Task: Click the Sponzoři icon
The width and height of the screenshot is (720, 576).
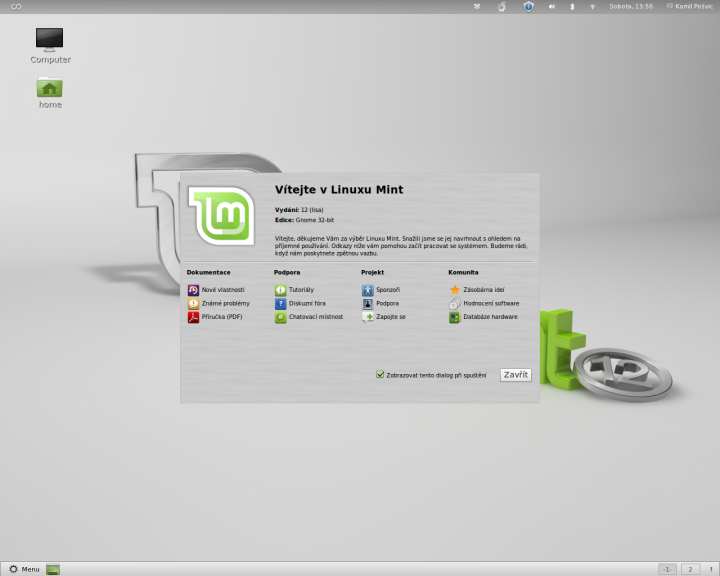Action: click(368, 290)
